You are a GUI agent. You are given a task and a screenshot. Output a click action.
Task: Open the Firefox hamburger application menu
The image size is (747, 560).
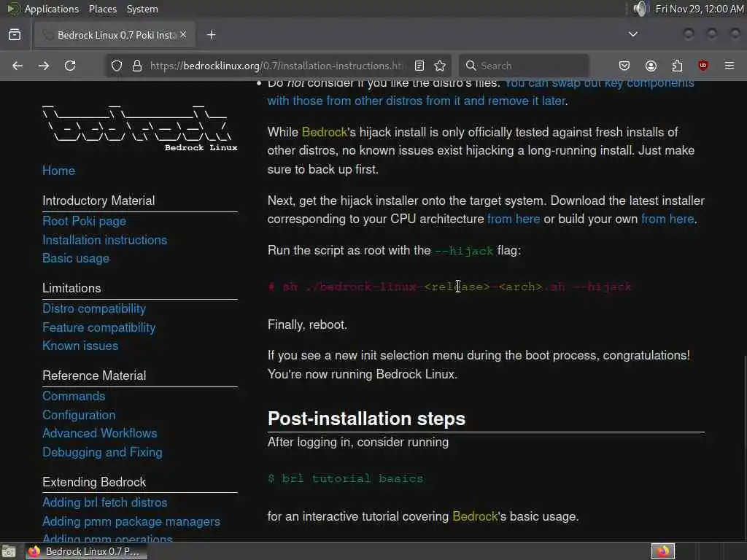tap(729, 66)
